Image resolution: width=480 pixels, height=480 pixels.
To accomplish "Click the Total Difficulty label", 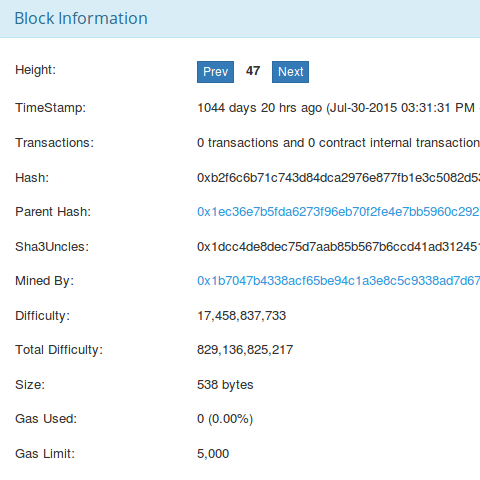I will [x=59, y=350].
